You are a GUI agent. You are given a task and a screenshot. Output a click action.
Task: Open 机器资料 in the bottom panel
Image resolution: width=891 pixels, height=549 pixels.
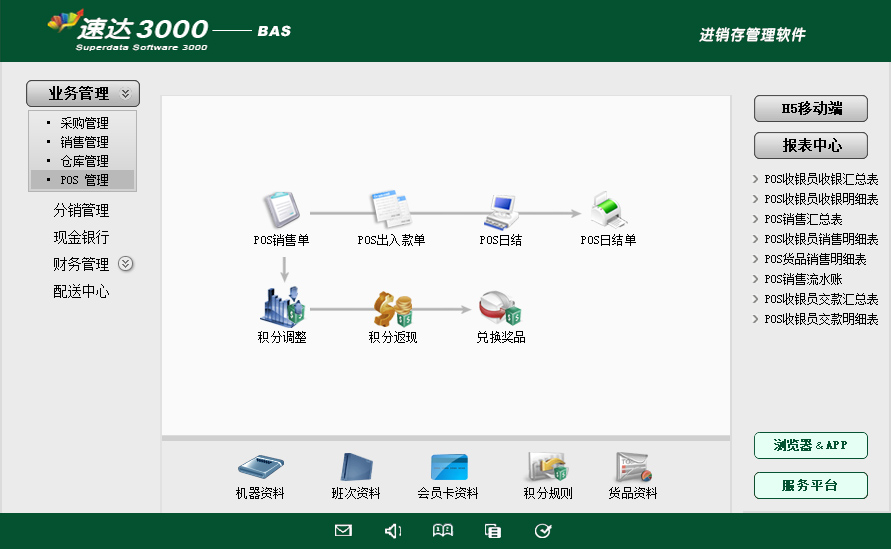coord(260,468)
